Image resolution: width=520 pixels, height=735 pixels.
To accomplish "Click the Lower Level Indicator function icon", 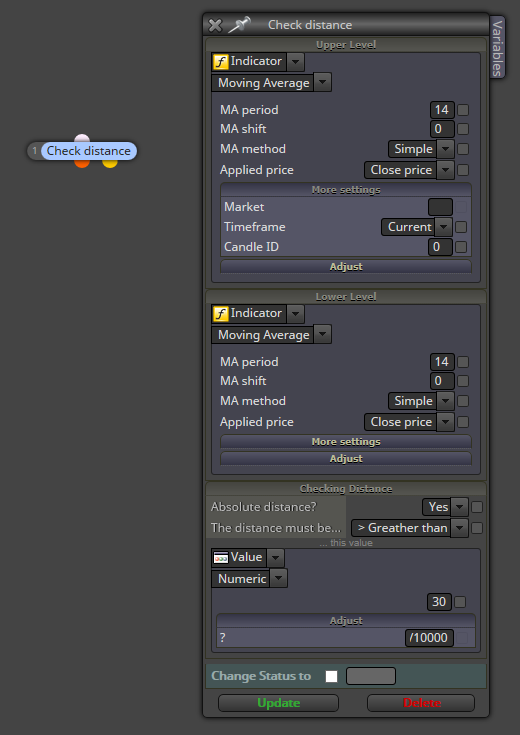I will (x=220, y=314).
